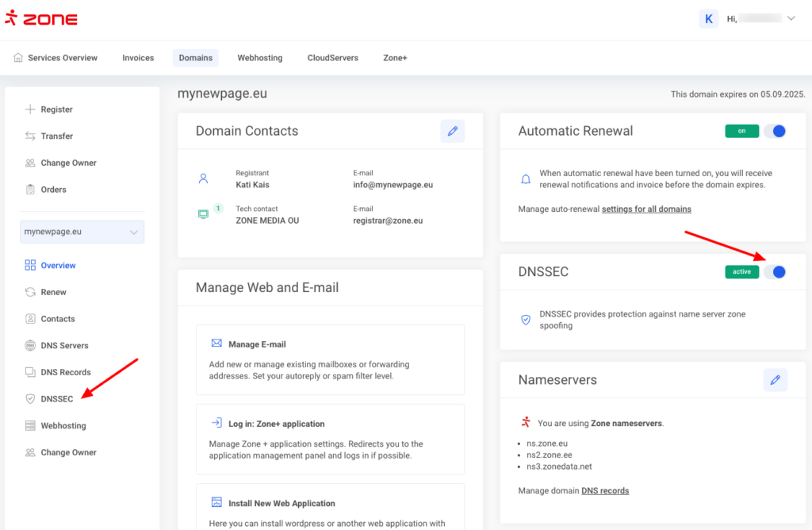Screen dimensions: 812x530
Task: Open the DNS records link under Nameservers
Action: (605, 491)
